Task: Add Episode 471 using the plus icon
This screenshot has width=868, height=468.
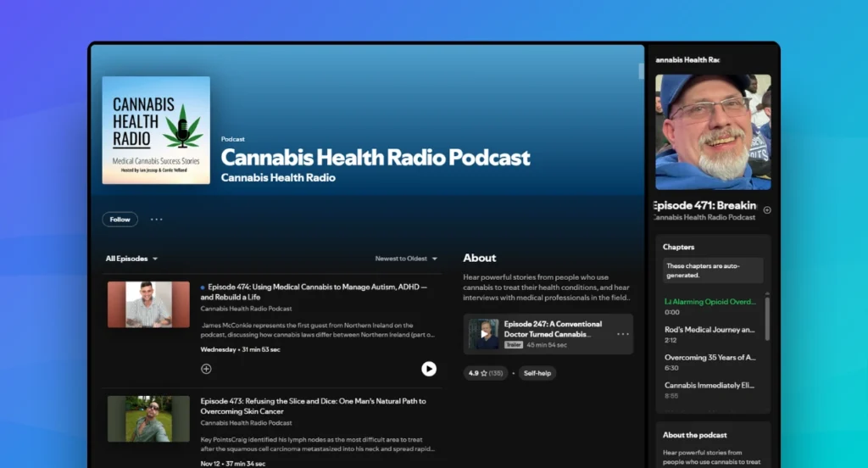Action: pyautogui.click(x=767, y=210)
